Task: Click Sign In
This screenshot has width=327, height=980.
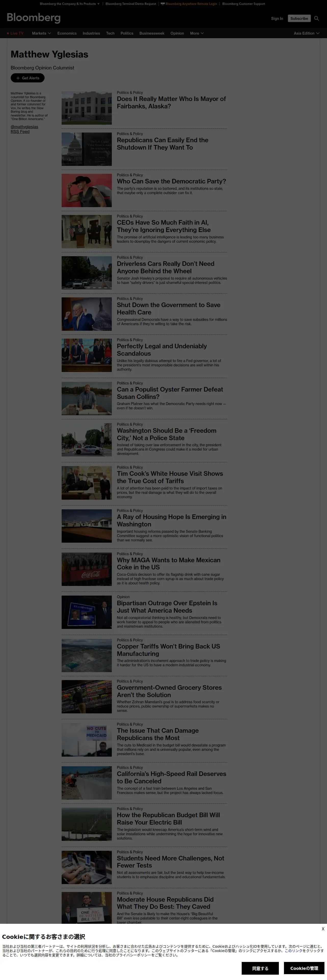Action: click(x=277, y=19)
